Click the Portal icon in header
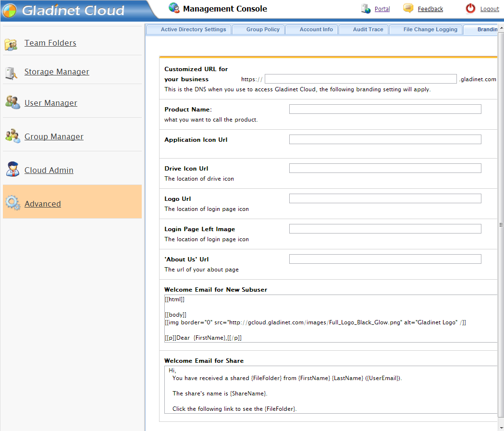Image resolution: width=504 pixels, height=431 pixels. pyautogui.click(x=366, y=9)
